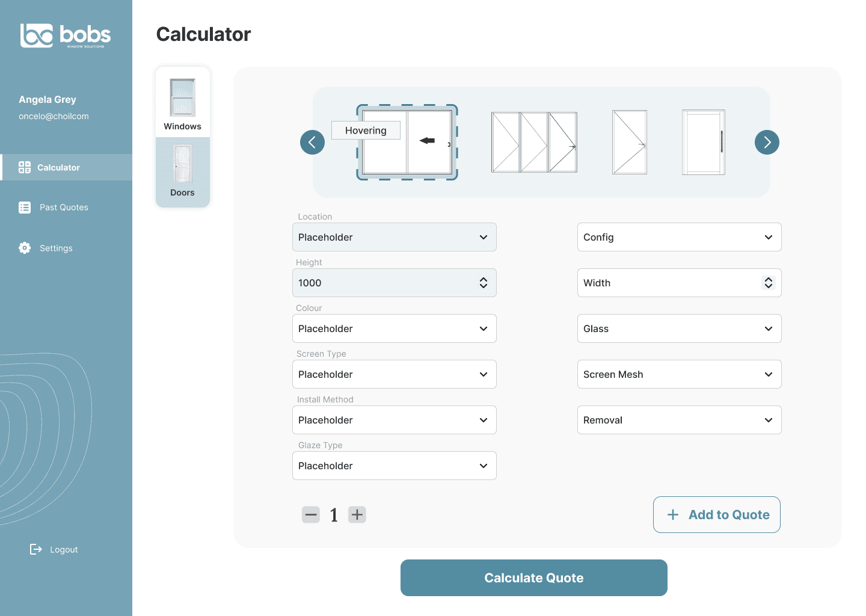Click the Height stepper arrows
Image resolution: width=866 pixels, height=616 pixels.
[x=484, y=283]
